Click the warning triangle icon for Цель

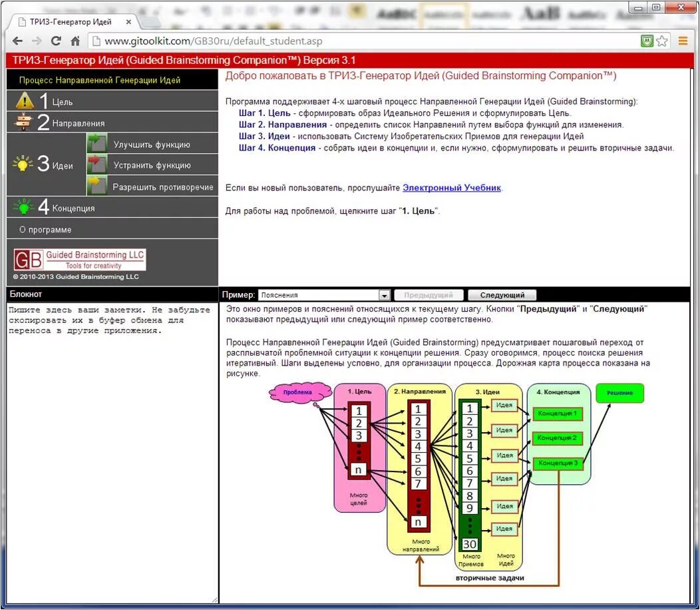25,101
